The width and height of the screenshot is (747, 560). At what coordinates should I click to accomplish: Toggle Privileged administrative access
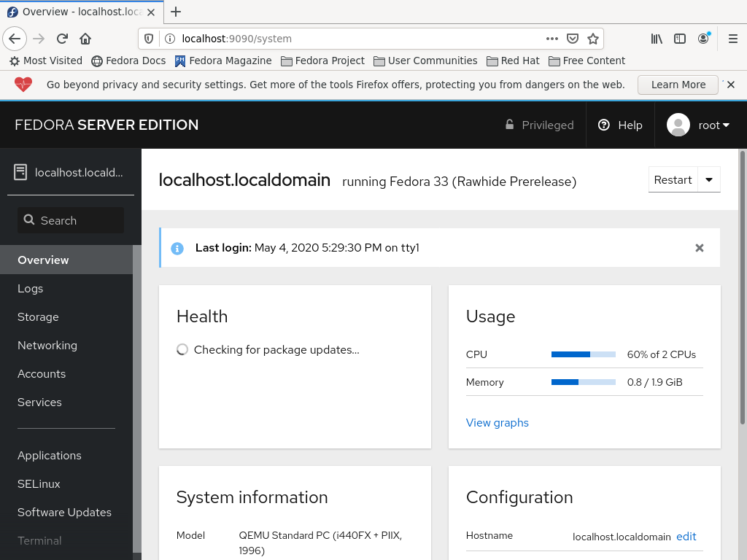539,125
